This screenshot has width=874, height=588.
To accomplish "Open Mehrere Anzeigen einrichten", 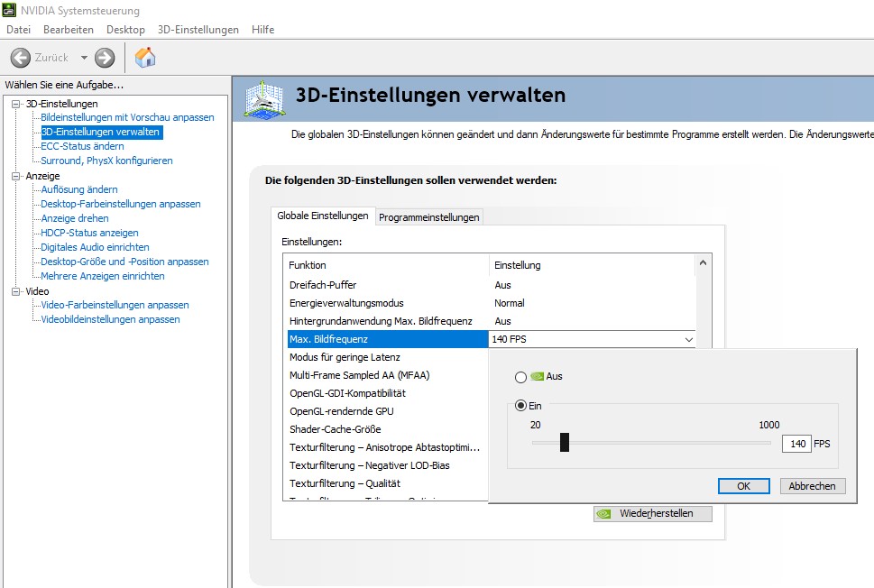I will point(103,277).
